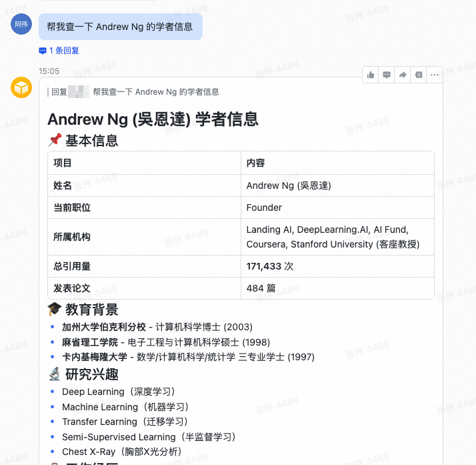Click the Chest X-Ray (胸部X光分析) item

click(122, 452)
